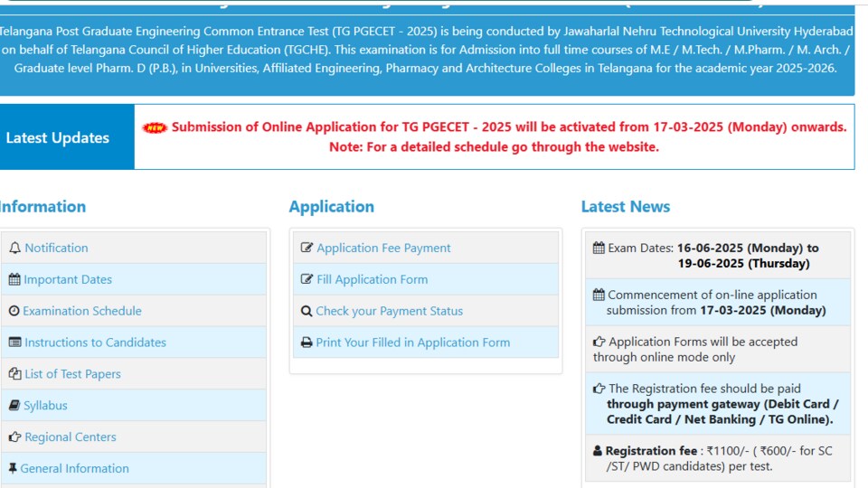The image size is (868, 488).
Task: Click the edit icon beside Fill Application Form
Action: pos(307,279)
